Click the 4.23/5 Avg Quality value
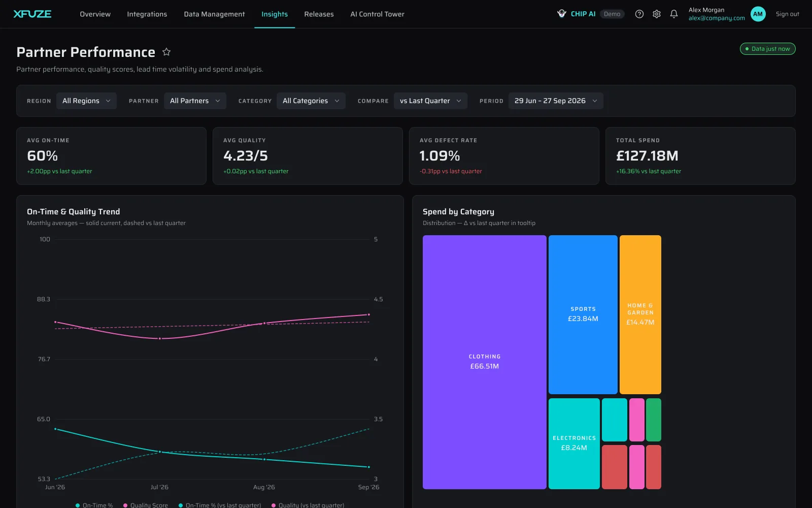The height and width of the screenshot is (508, 812). (246, 155)
